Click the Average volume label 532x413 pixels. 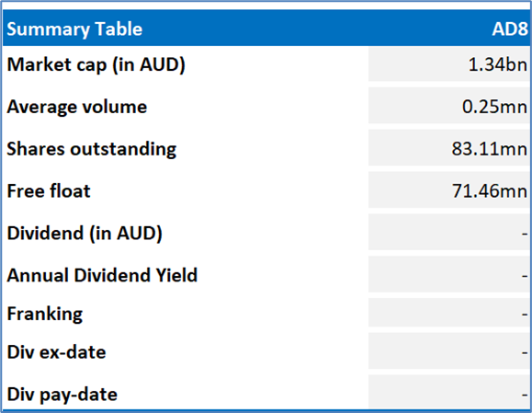coord(77,107)
